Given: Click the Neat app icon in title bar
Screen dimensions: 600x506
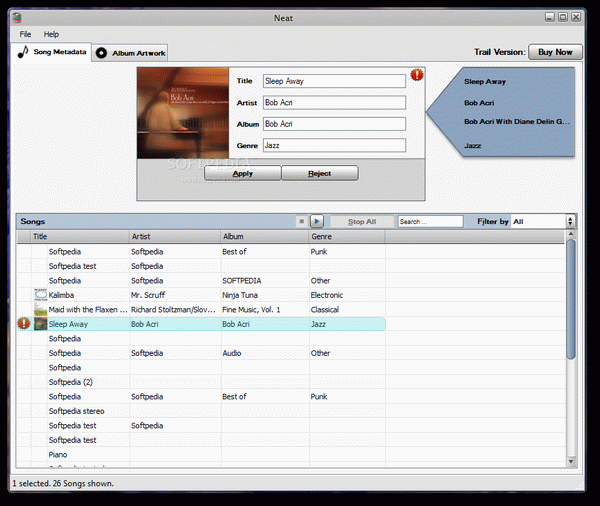Looking at the screenshot, I should click(x=11, y=16).
